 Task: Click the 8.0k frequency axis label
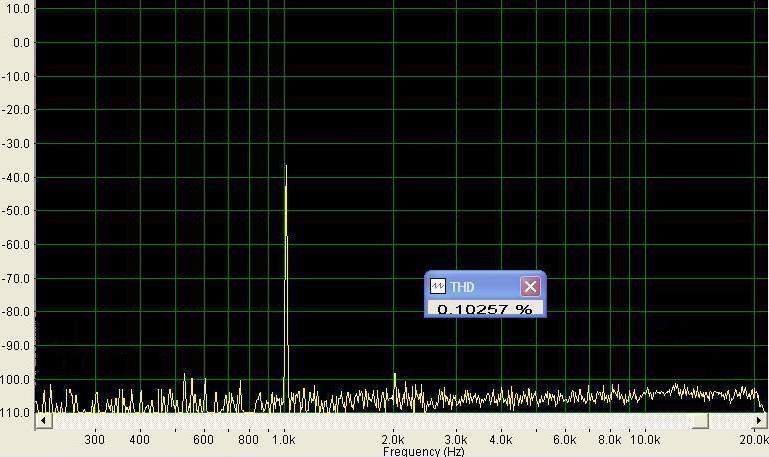pos(610,440)
